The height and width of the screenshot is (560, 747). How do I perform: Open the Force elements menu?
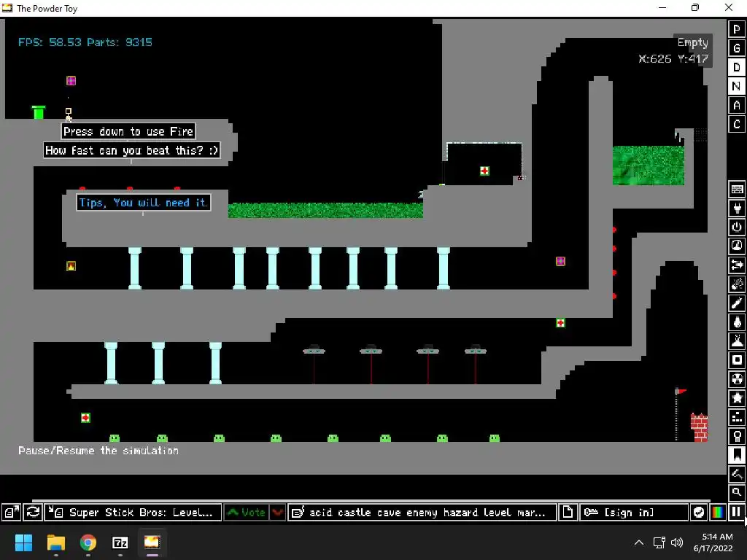coord(737,265)
